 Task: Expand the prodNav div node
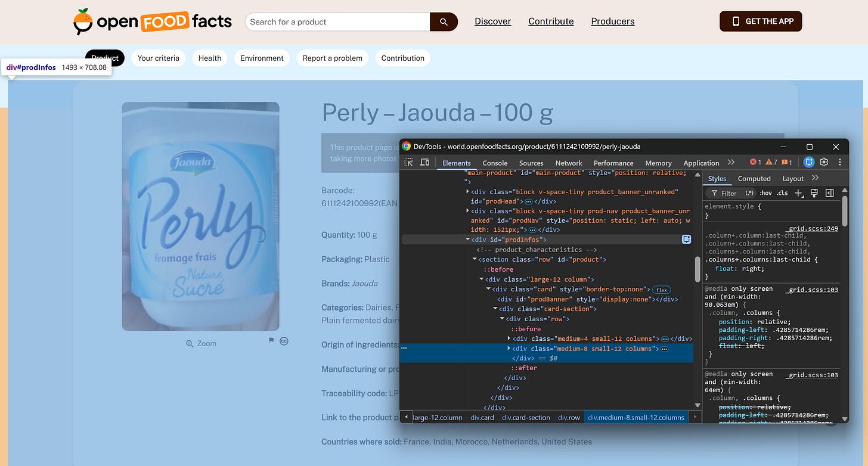467,210
